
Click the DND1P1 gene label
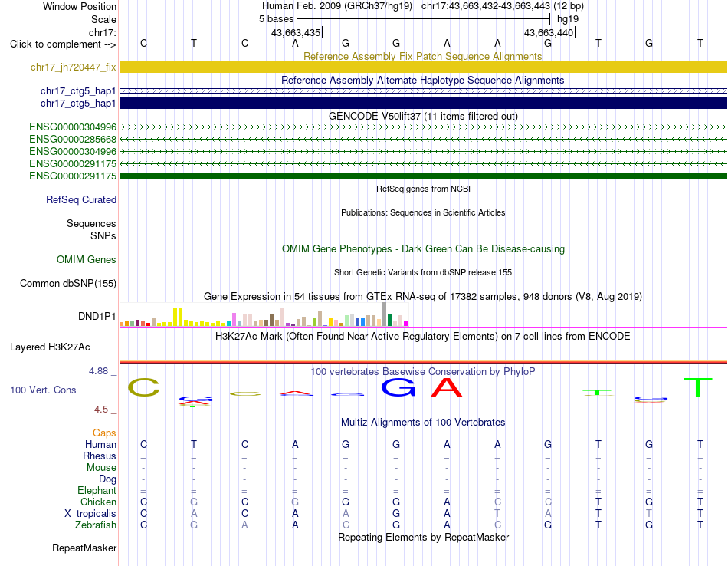(x=97, y=317)
